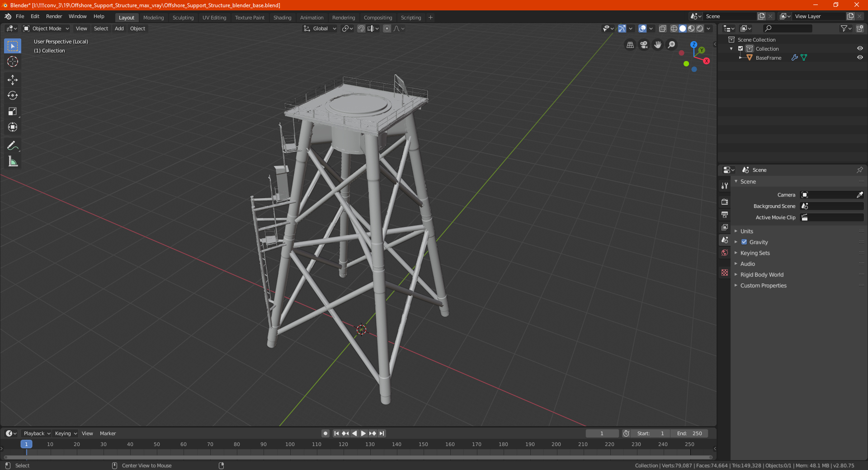Click the zoom magnifier viewport icon
868x470 pixels.
coord(672,45)
